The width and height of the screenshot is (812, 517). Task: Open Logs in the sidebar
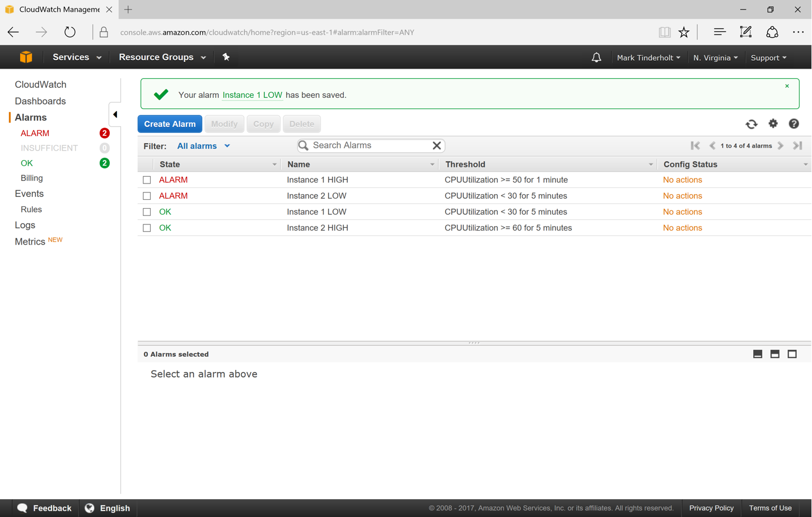(25, 225)
